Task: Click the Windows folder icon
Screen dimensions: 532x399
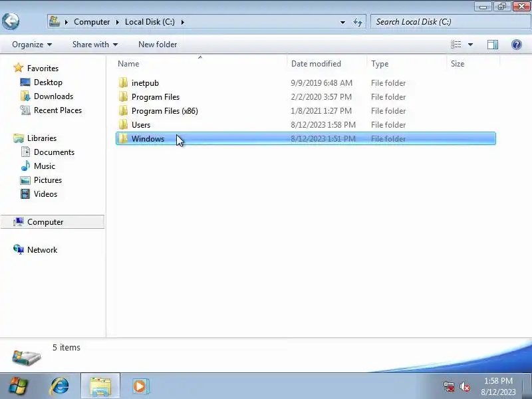Action: (x=124, y=138)
